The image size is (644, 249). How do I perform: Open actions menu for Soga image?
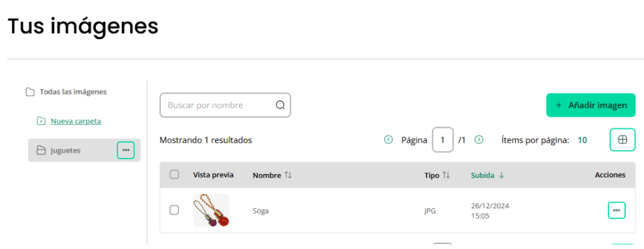tap(617, 210)
